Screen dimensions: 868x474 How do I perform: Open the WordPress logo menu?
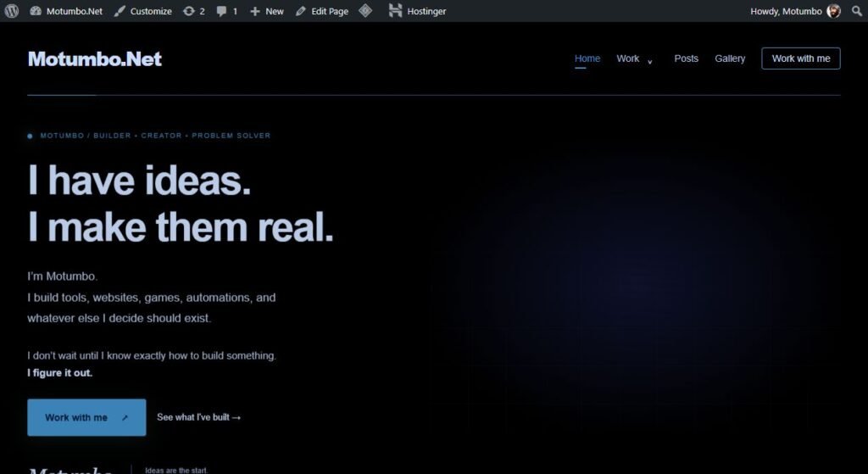(x=12, y=11)
